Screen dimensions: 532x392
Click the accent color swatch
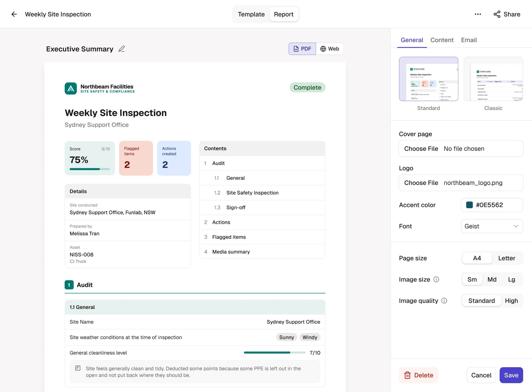tap(469, 205)
